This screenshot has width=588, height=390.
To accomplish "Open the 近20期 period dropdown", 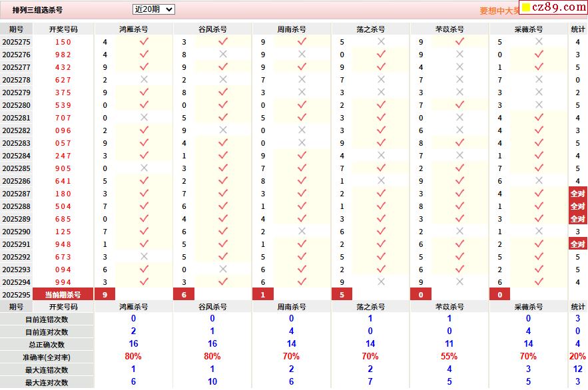I will (x=153, y=9).
